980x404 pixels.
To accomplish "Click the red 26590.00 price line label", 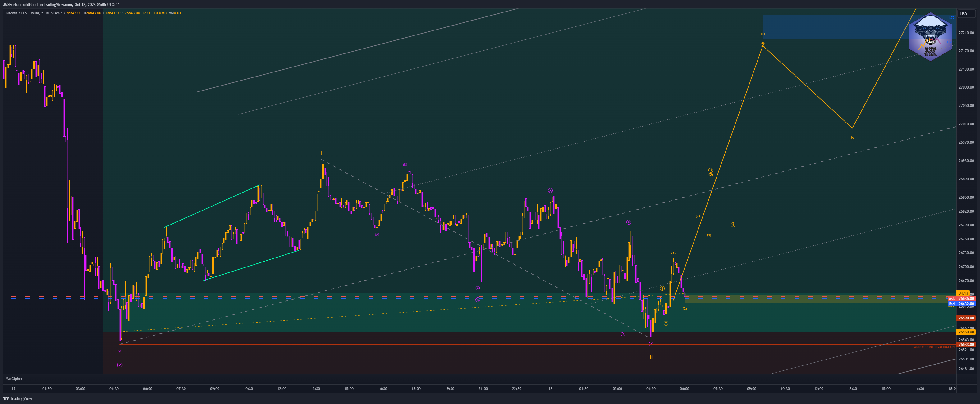I will [966, 318].
